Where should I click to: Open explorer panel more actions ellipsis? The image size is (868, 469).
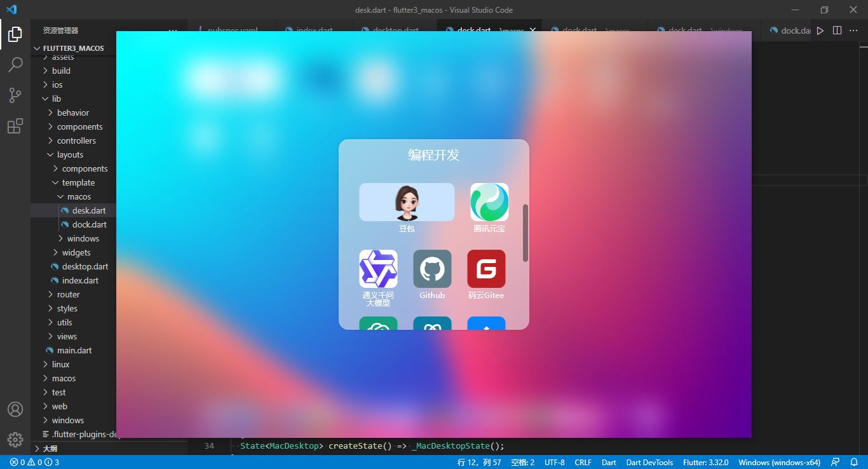[173, 31]
